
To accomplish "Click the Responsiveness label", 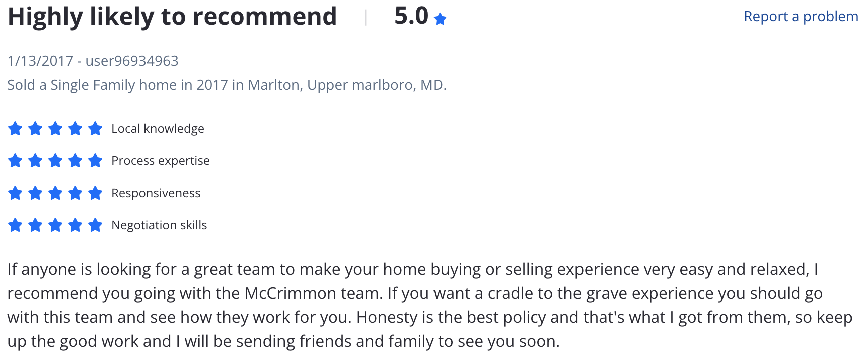I will click(156, 193).
